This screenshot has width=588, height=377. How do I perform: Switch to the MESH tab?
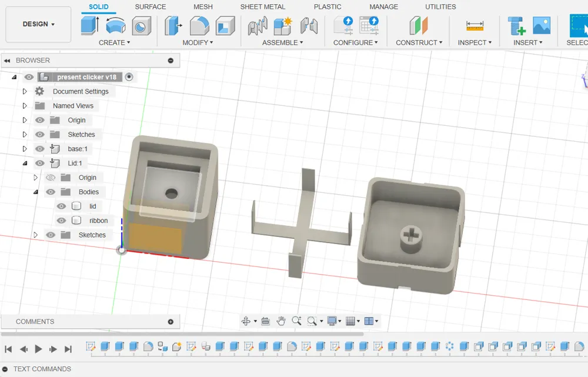[203, 6]
